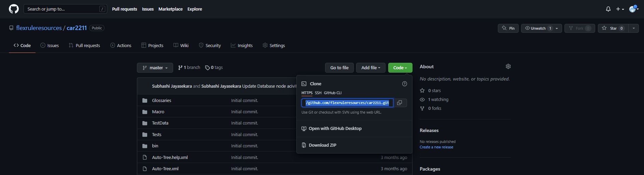Open the Packages heading link
644x175 pixels.
(x=430, y=169)
